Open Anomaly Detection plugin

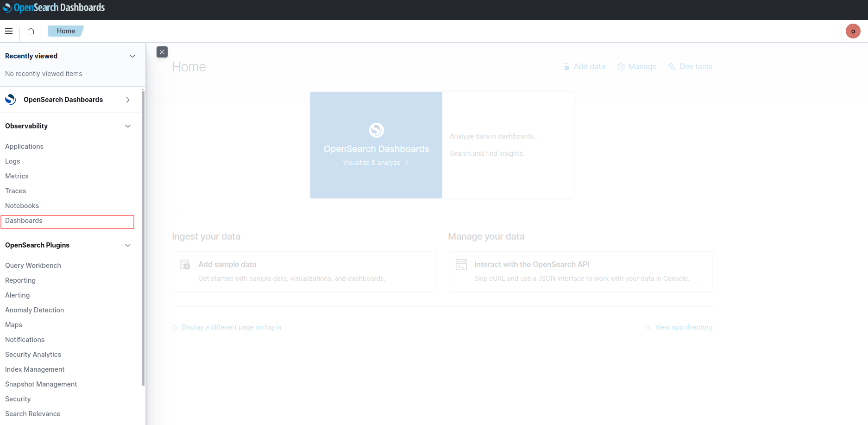[x=34, y=310]
